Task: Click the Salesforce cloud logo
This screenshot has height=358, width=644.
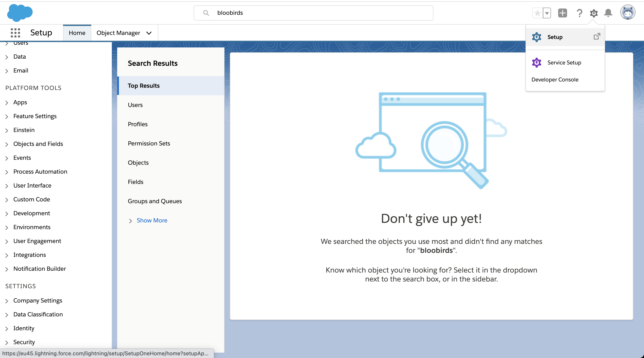Action: [20, 13]
